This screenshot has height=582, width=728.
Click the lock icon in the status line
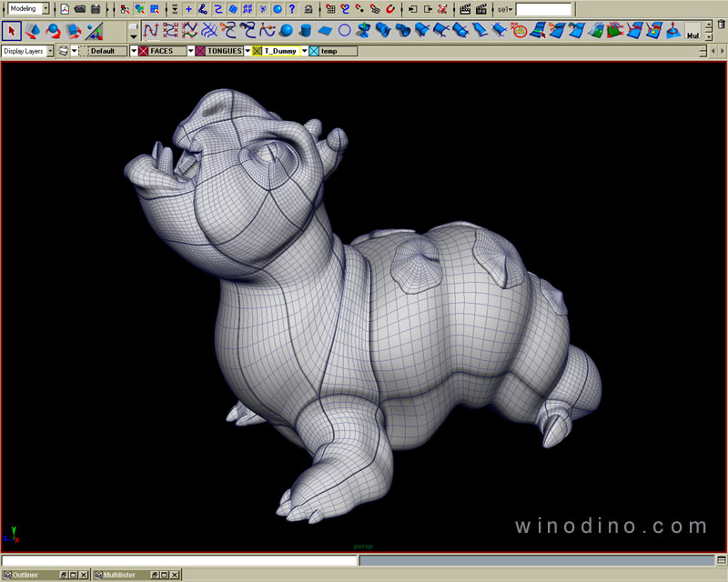(309, 9)
